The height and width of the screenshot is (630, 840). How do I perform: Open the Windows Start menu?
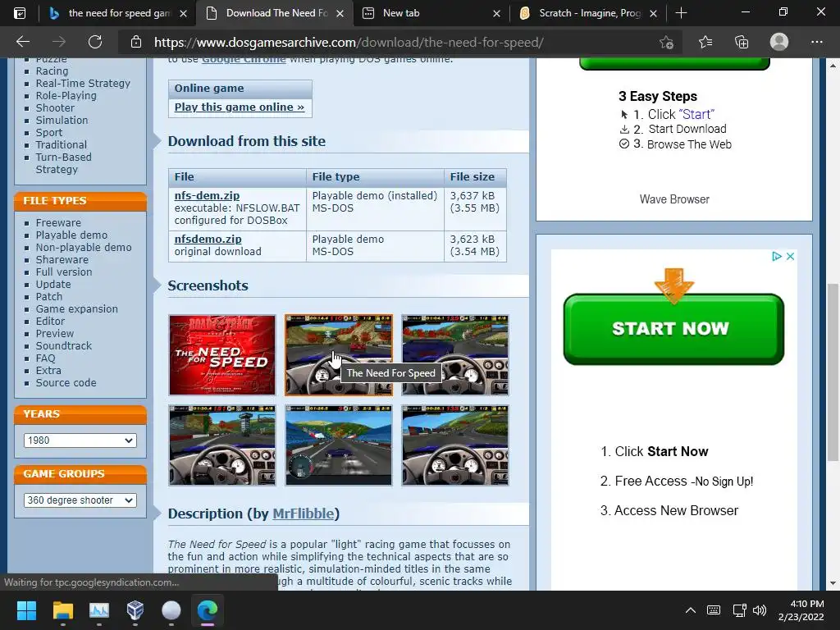tap(26, 610)
